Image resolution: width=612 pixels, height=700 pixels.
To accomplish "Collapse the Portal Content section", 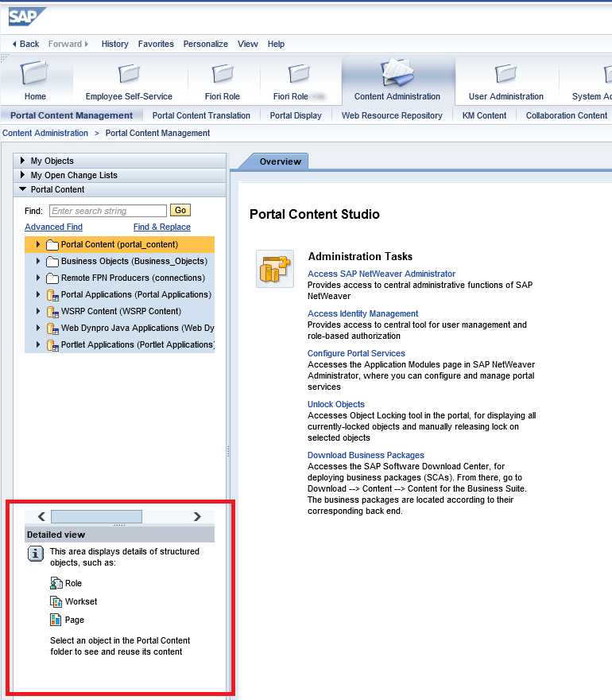I will pos(22,189).
